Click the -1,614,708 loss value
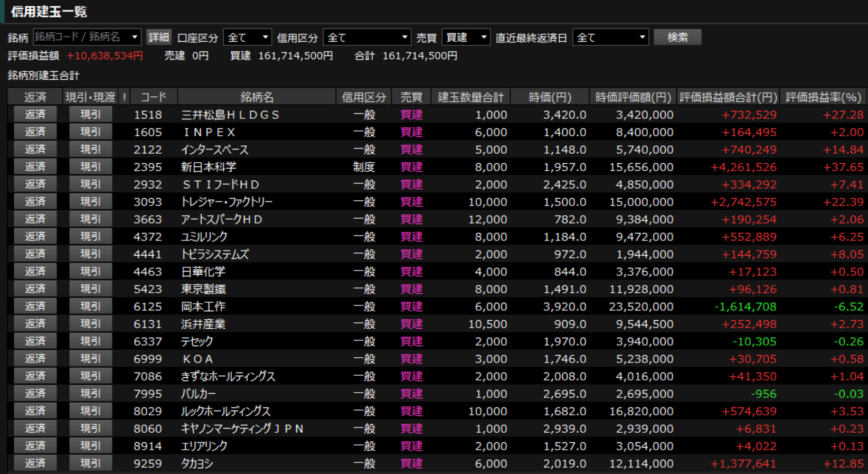Screen dimensions: 868x474 pos(746,306)
